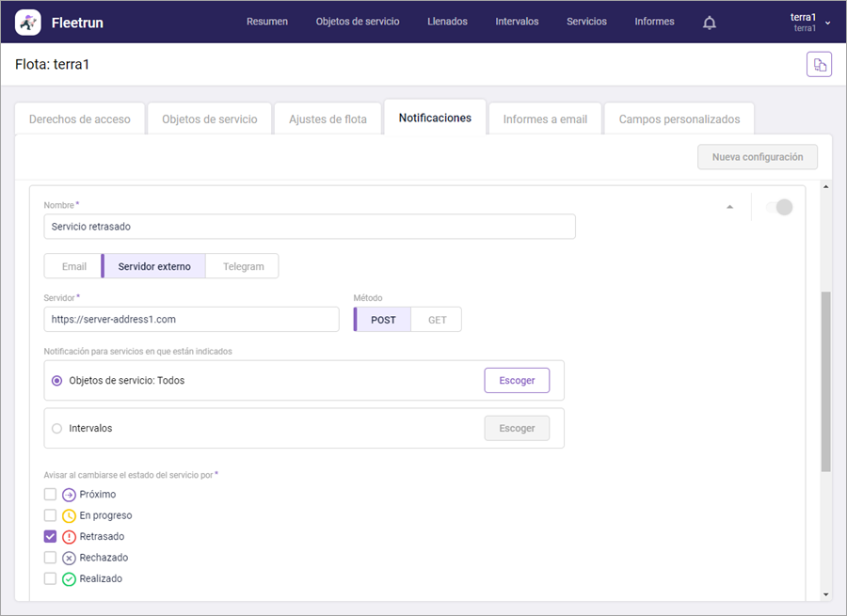This screenshot has width=847, height=616.
Task: Click the Próximo status arrow icon
Action: [x=69, y=495]
